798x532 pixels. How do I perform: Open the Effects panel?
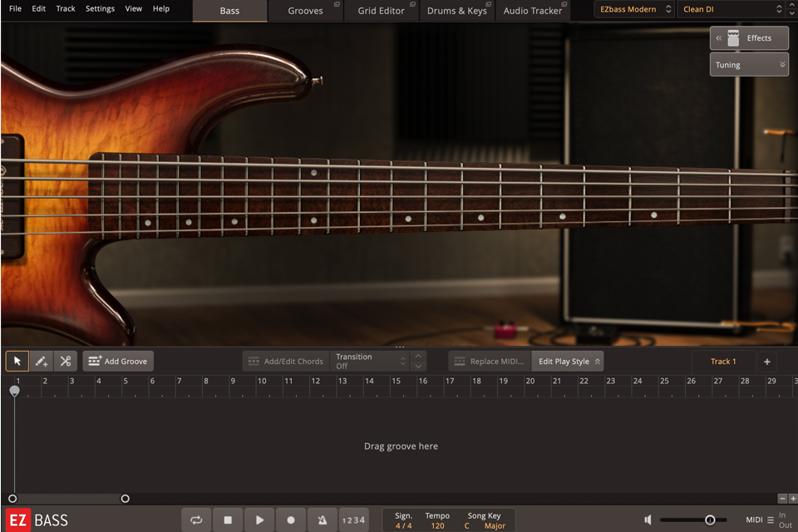pos(748,37)
